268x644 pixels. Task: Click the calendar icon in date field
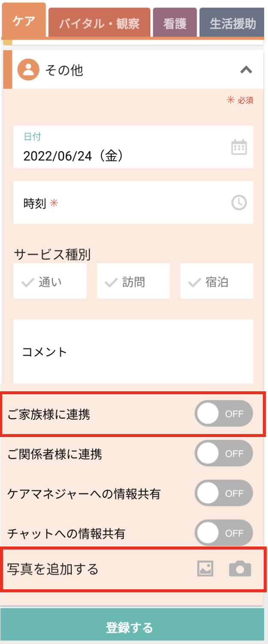239,147
